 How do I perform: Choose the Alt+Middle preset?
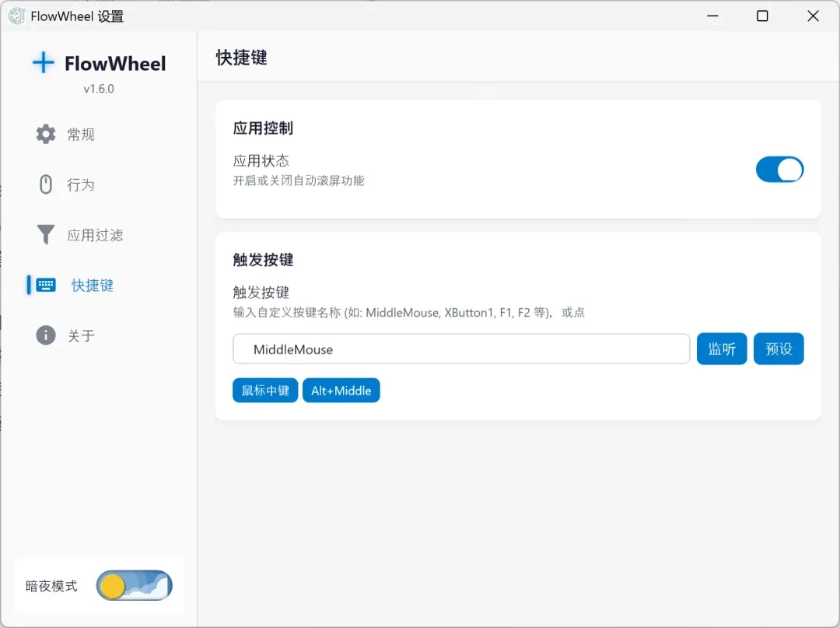(x=341, y=390)
